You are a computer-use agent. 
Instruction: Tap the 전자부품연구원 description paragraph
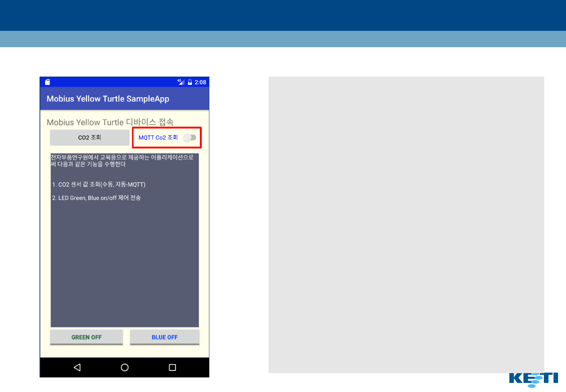(122, 160)
